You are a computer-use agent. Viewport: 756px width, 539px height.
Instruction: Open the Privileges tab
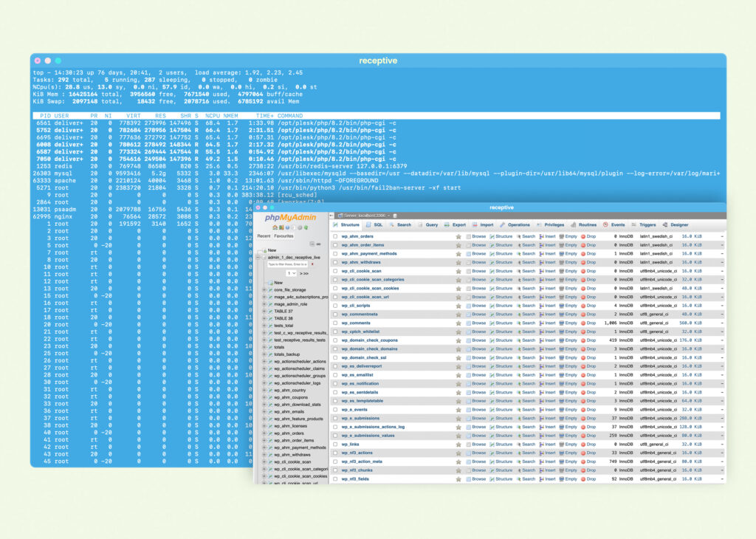[550, 225]
